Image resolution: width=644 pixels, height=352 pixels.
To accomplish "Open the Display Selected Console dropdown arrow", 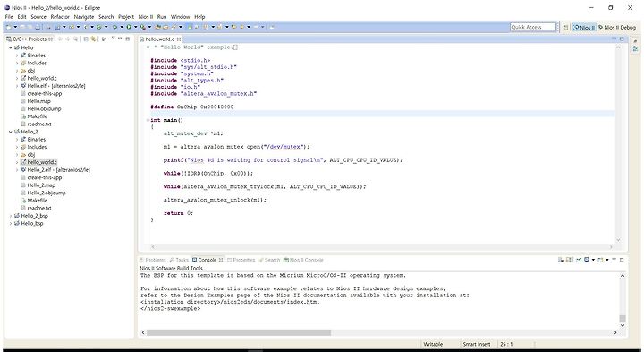I will pos(594,260).
